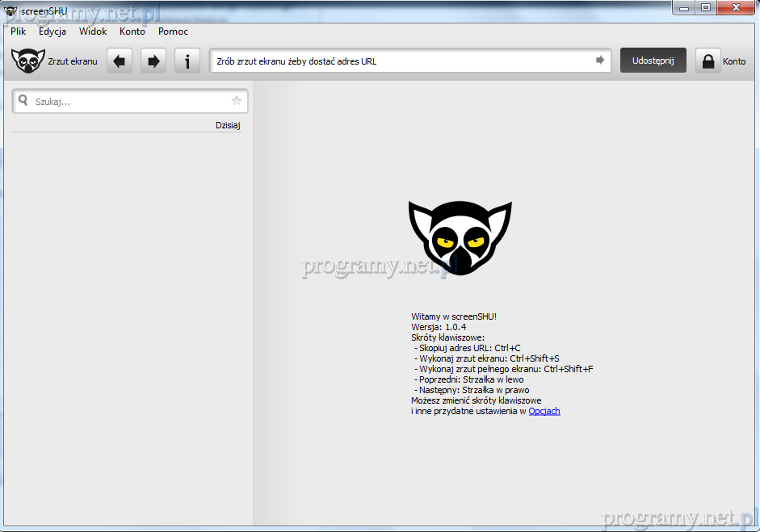Click the screenSHU title bar app icon
This screenshot has width=760, height=532.
click(10, 10)
